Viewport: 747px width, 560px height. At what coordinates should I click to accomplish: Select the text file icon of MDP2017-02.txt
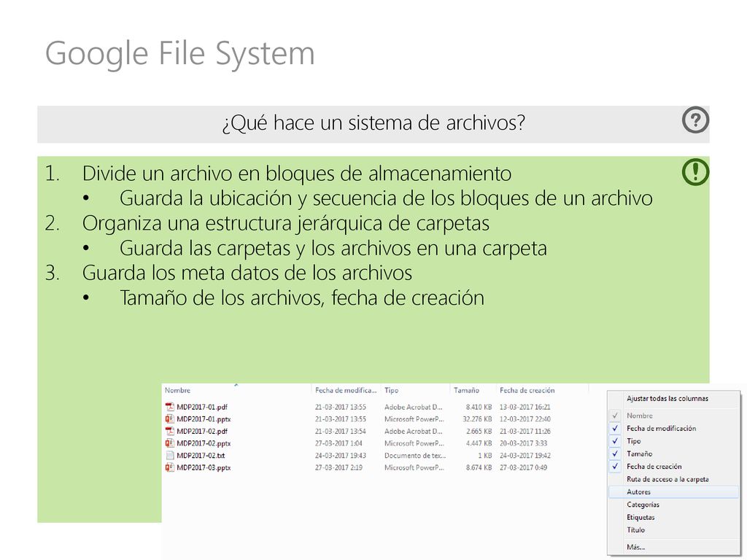(169, 455)
